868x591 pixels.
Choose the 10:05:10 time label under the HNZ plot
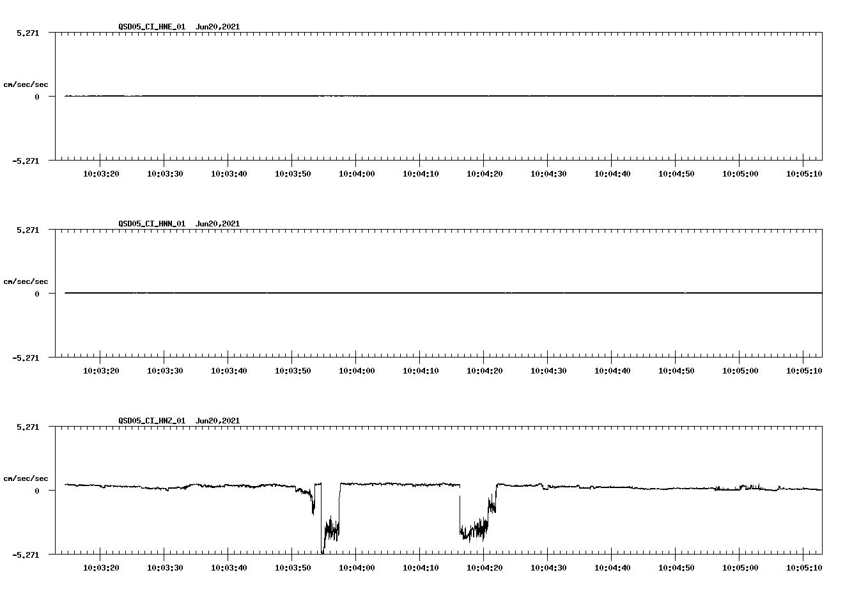point(804,568)
